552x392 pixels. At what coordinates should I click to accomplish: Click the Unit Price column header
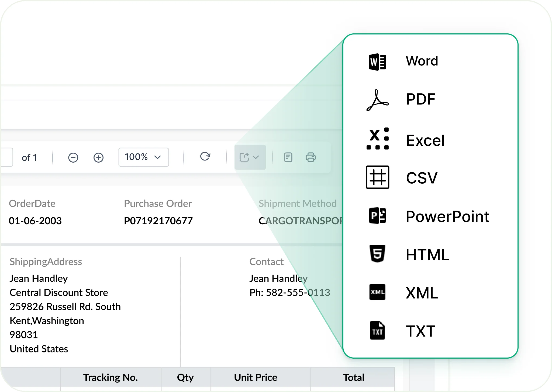click(x=256, y=377)
